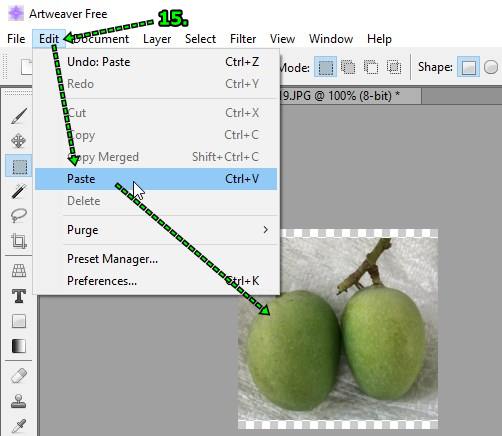Select the Brush tool
The width and height of the screenshot is (502, 436).
pos(19,116)
